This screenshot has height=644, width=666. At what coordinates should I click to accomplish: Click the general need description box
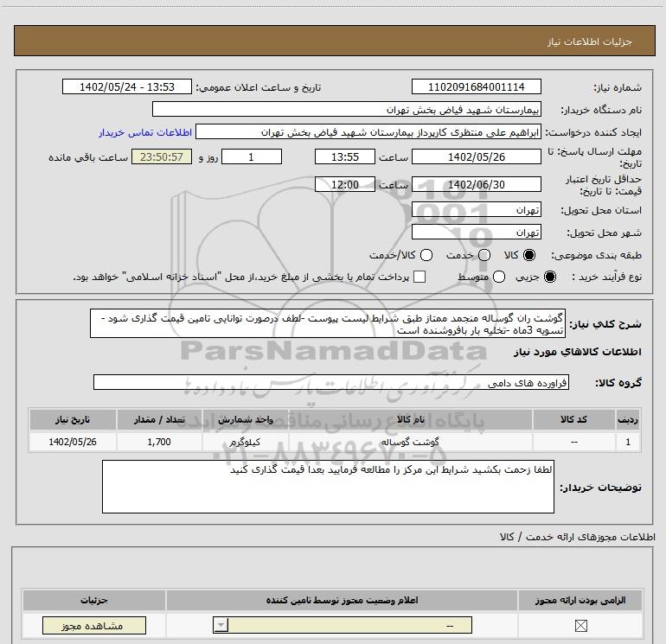[x=328, y=323]
